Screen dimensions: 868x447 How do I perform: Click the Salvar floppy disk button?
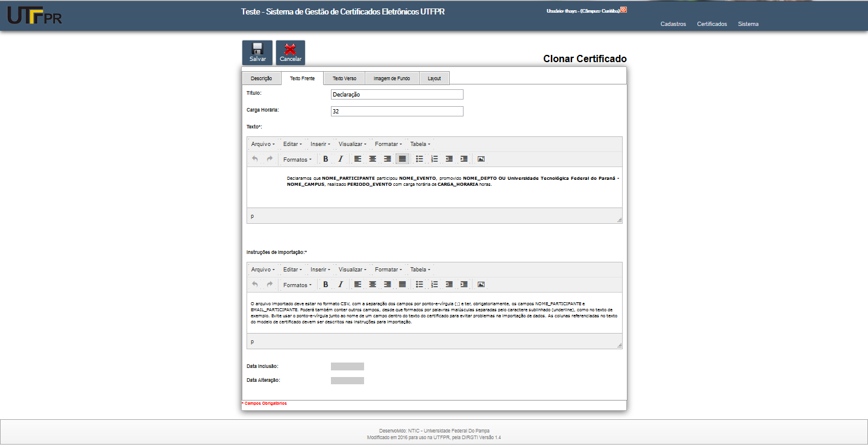pyautogui.click(x=257, y=52)
